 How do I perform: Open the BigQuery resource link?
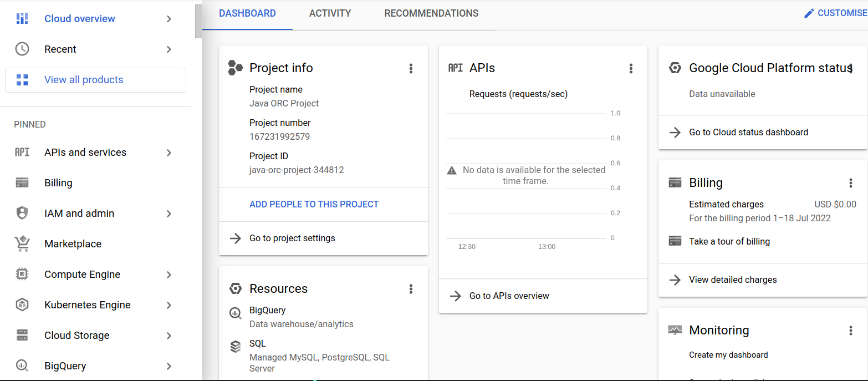coord(267,310)
